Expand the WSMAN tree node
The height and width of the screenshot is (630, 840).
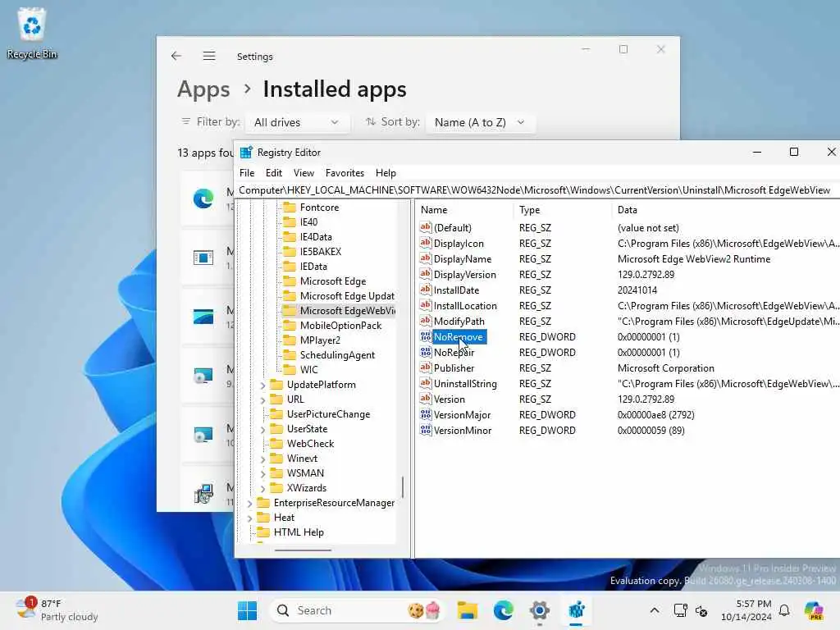click(262, 473)
